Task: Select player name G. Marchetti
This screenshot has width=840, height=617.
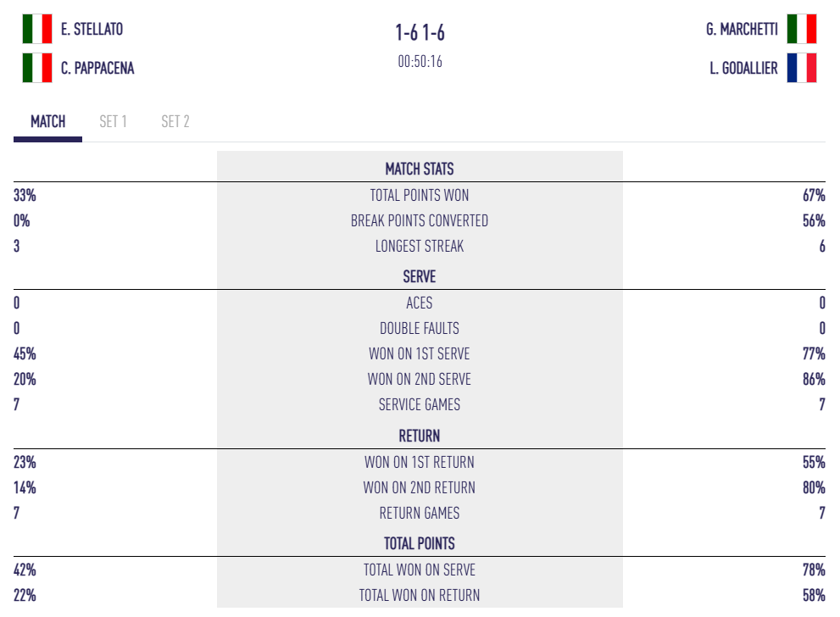Action: click(742, 29)
